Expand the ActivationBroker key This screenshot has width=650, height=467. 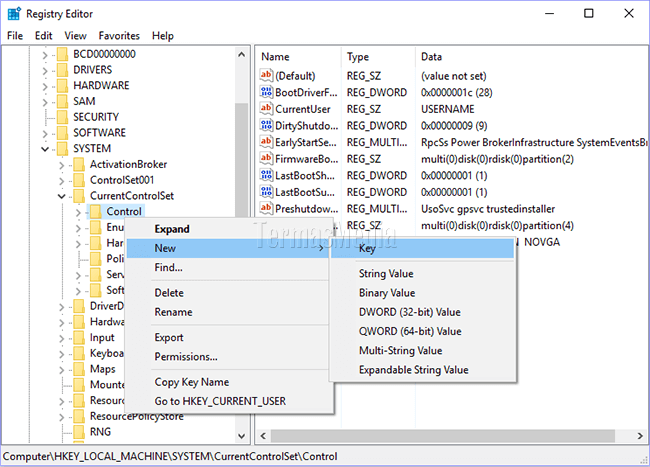[61, 165]
